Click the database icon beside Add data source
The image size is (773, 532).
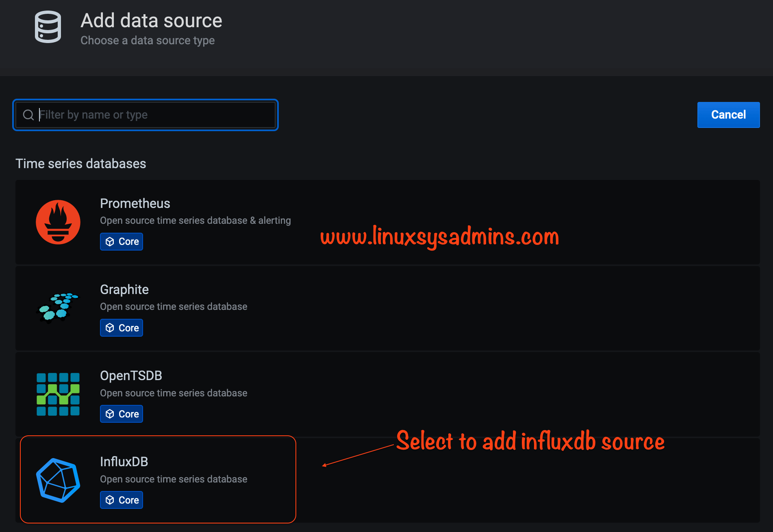click(x=48, y=27)
